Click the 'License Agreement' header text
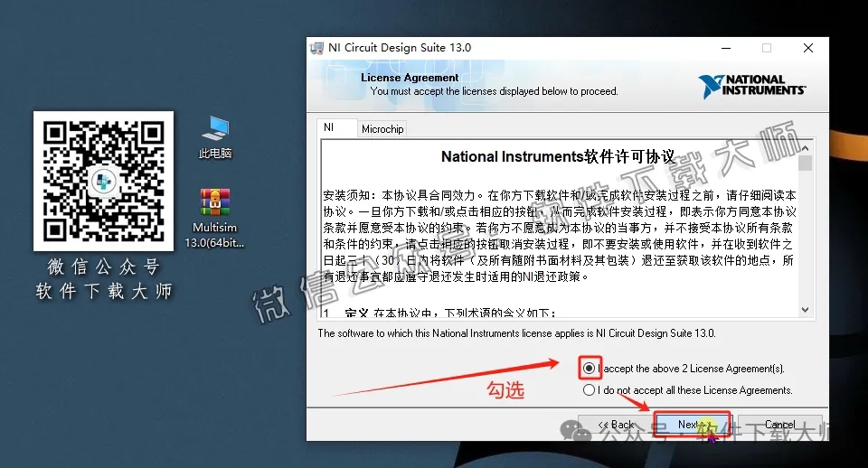 click(410, 78)
